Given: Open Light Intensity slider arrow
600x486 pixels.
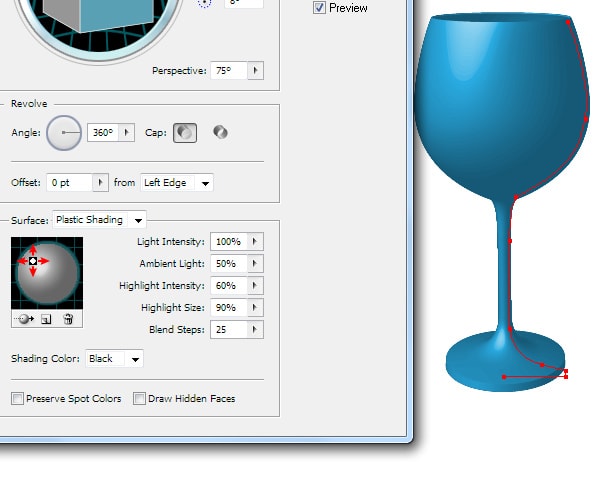Looking at the screenshot, I should pyautogui.click(x=255, y=241).
